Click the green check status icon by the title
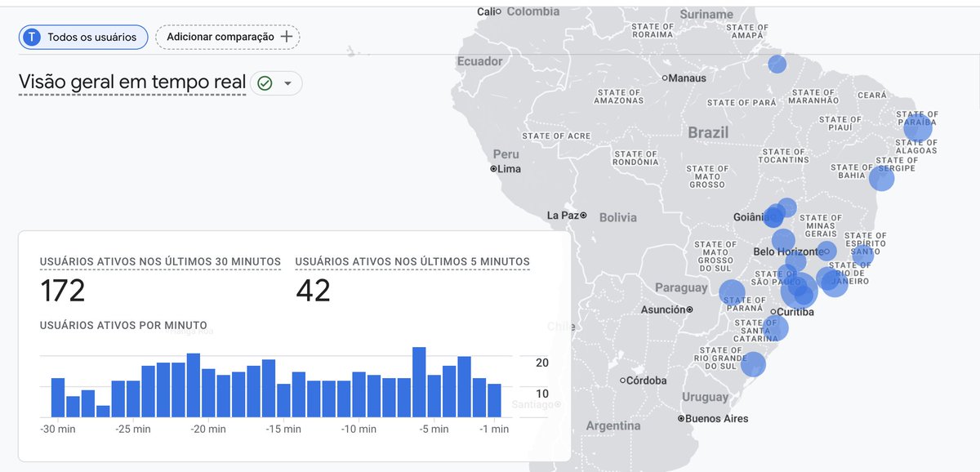 point(265,83)
